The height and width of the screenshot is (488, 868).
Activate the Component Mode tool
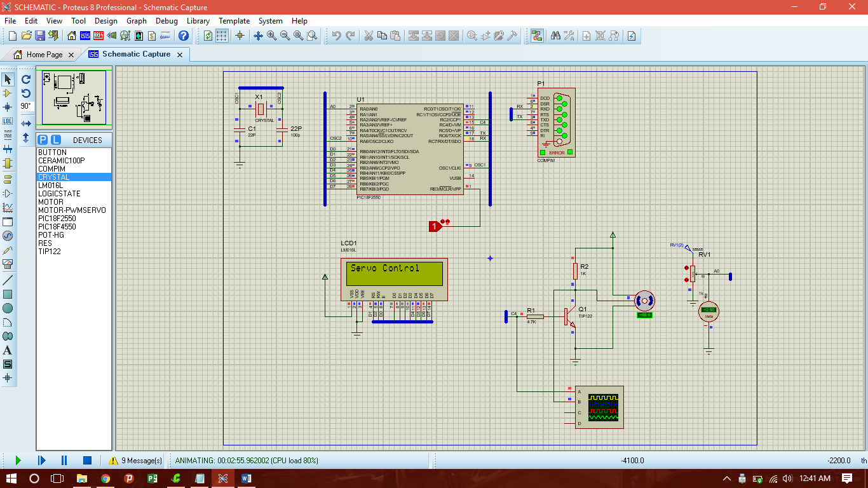tap(8, 93)
